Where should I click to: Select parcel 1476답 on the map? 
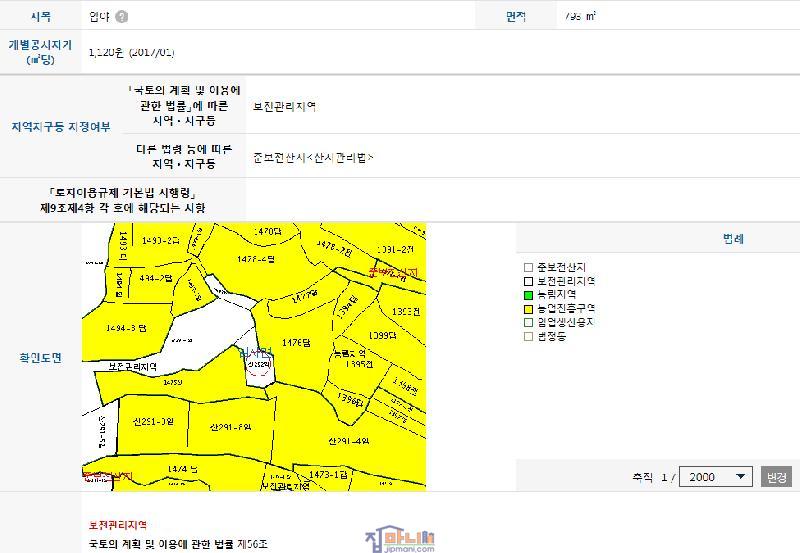tap(296, 343)
